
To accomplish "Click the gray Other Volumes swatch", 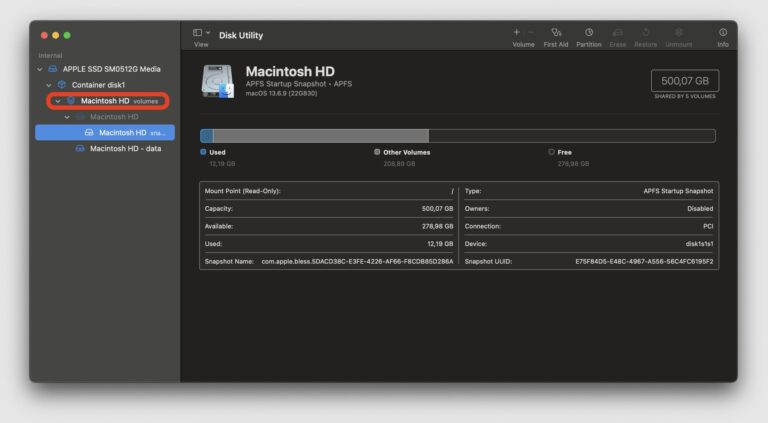I will [377, 152].
